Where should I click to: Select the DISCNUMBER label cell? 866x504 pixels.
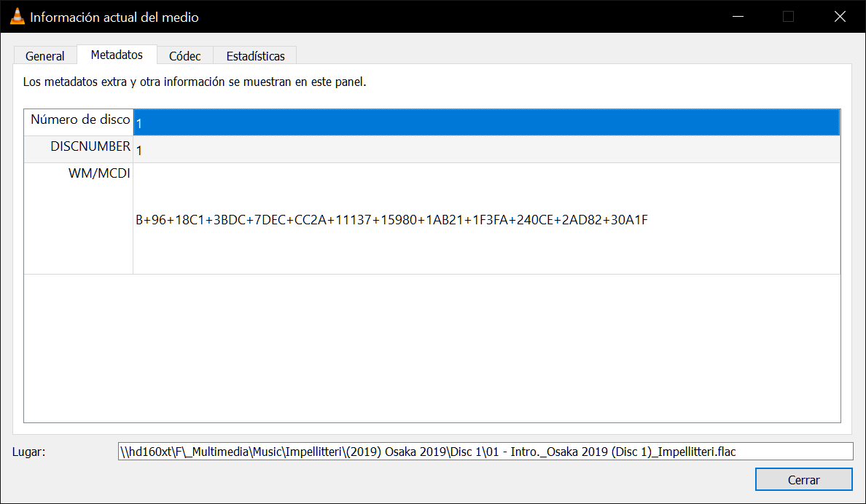coord(79,149)
